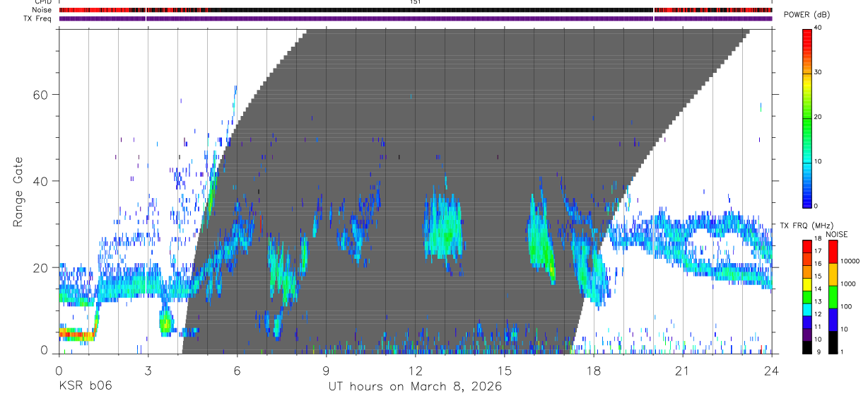Click the 30 label on power colorbar
Viewport: 868px width, 401px height.
click(818, 72)
